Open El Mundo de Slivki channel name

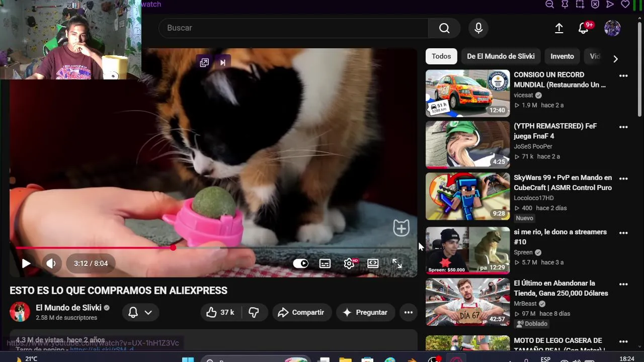pos(68,308)
